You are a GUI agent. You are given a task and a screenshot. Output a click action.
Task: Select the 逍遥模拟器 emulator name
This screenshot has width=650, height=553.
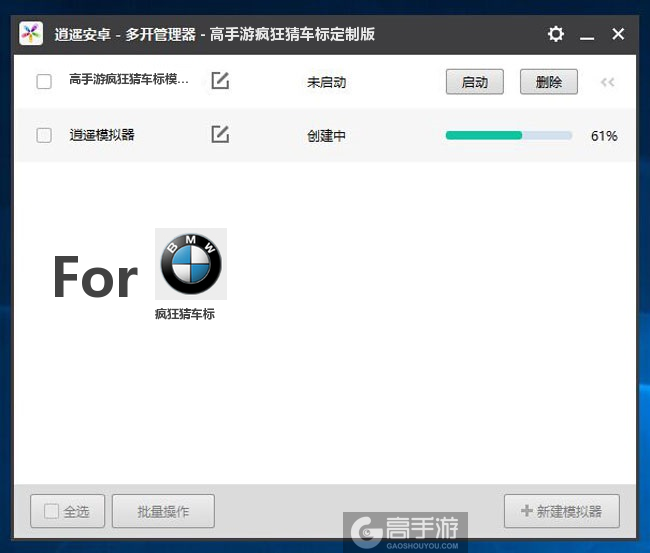(102, 135)
